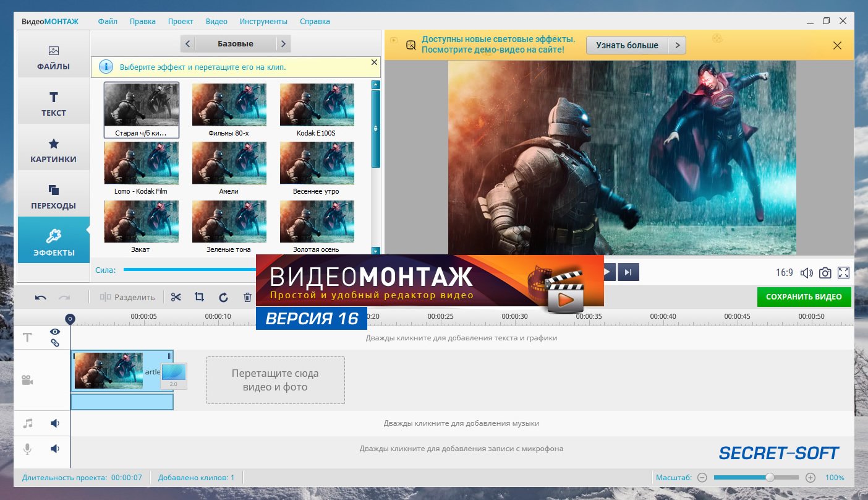Click the rotate clip icon
Screen dimensions: 868x500
[223, 297]
